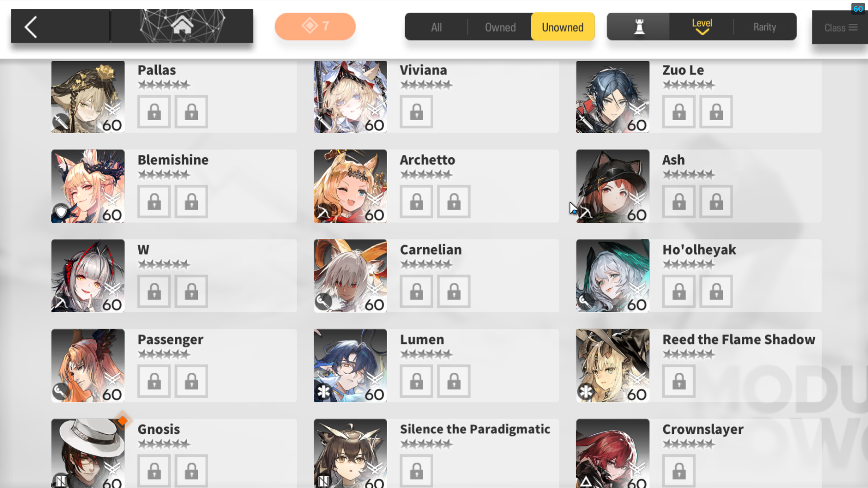Select the chess rook promotion filter icon

[x=639, y=27]
